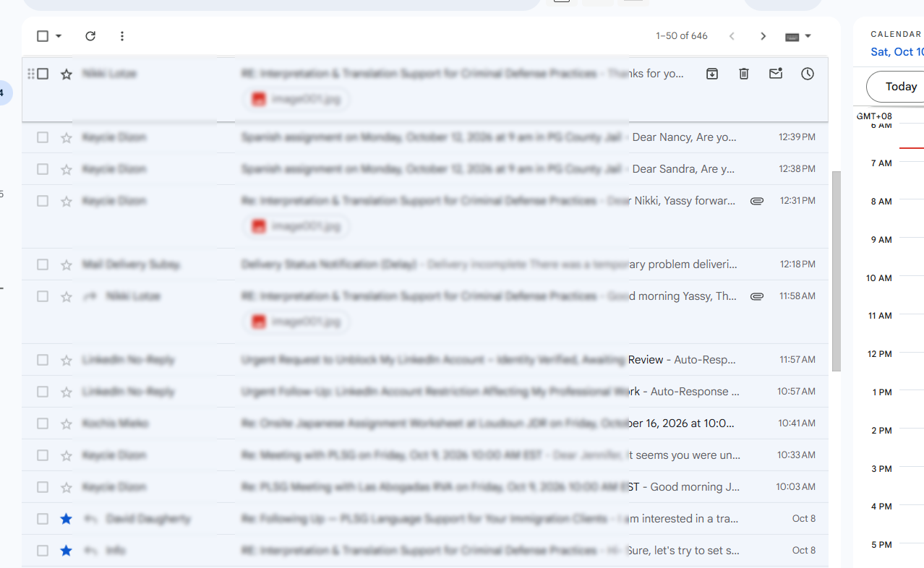Grab the drag handle on top email row
This screenshot has width=924, height=568.
31,74
